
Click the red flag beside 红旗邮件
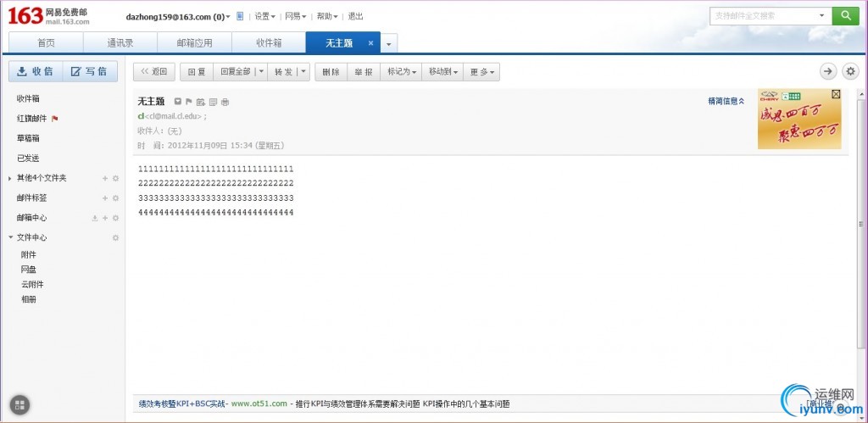coord(55,119)
